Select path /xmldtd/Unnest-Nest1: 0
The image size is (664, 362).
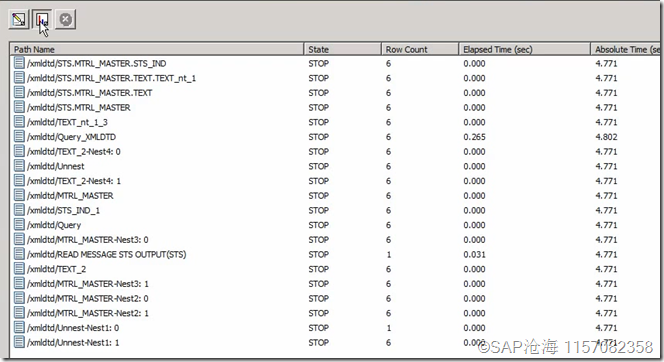[73, 328]
